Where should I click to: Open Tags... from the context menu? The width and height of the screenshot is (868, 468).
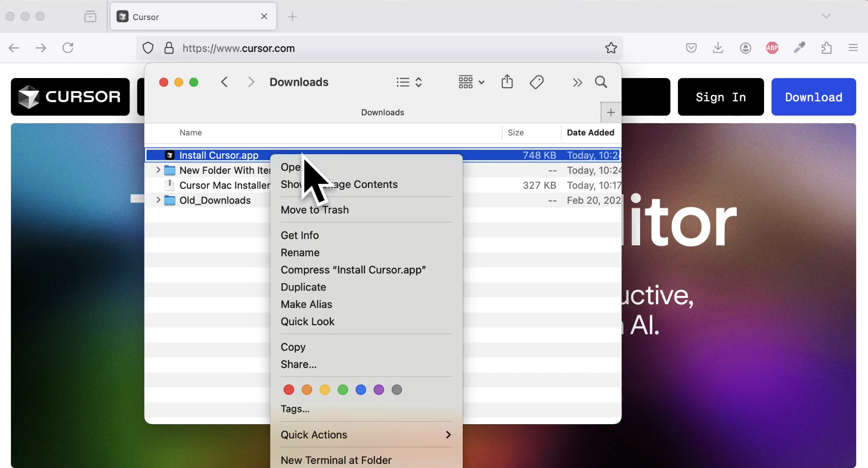click(x=295, y=409)
